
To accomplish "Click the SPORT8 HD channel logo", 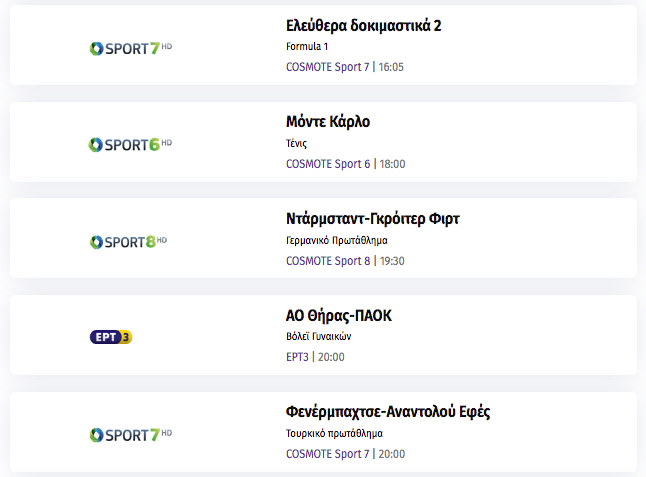I will [x=128, y=241].
